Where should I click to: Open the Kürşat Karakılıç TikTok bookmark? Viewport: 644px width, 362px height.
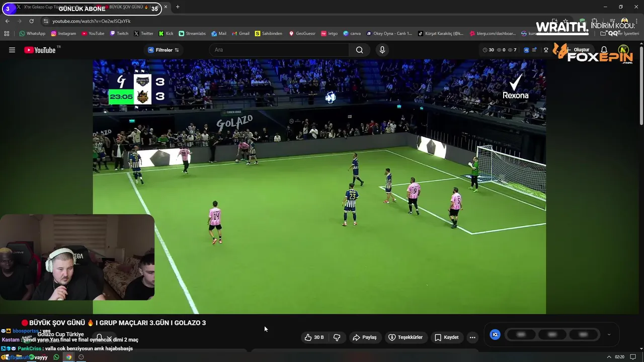tap(441, 34)
